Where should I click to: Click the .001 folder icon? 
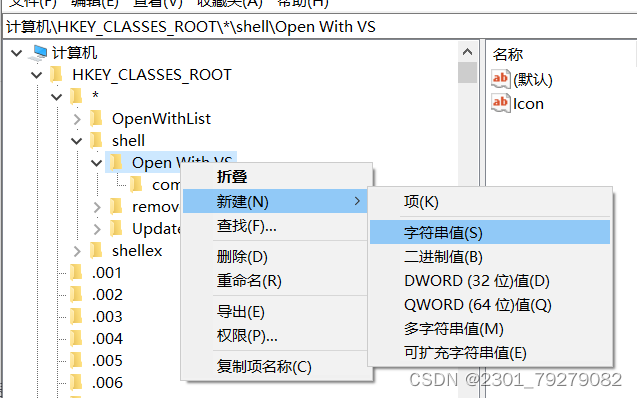pos(76,273)
